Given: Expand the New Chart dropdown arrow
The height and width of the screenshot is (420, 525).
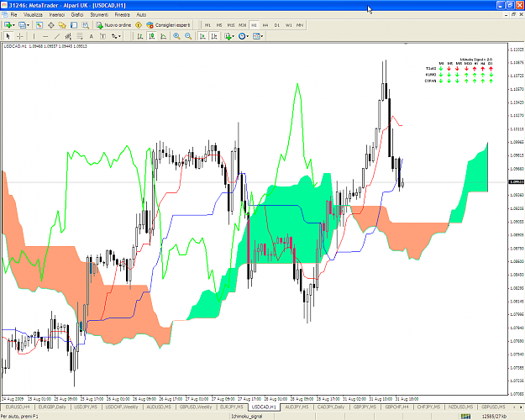Looking at the screenshot, I should tap(13, 25).
